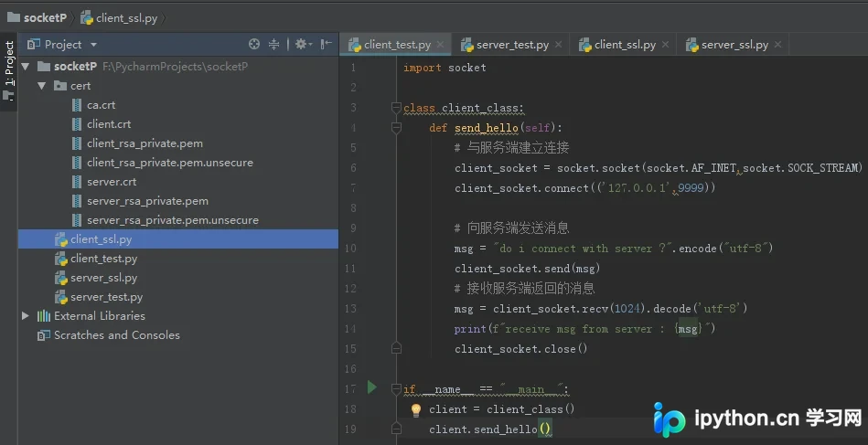The image size is (868, 445).
Task: Click the yellow lightbulb intention icon
Action: 416,409
